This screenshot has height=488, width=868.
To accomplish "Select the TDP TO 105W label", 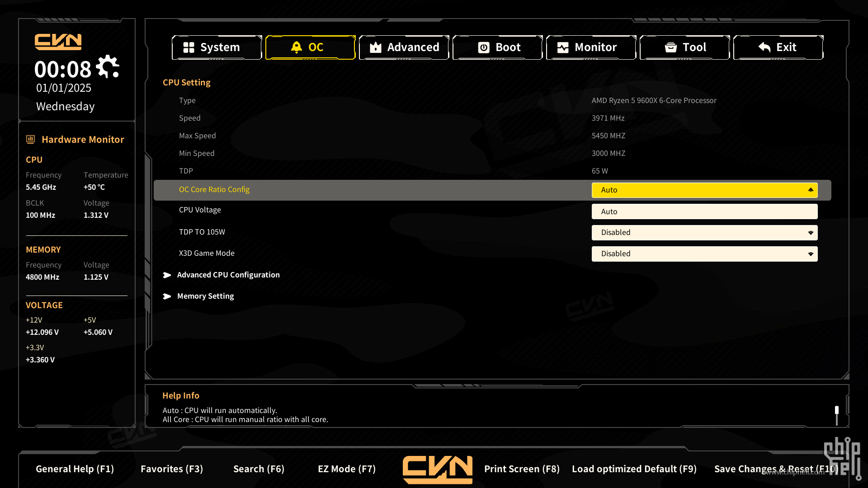I will [x=202, y=232].
